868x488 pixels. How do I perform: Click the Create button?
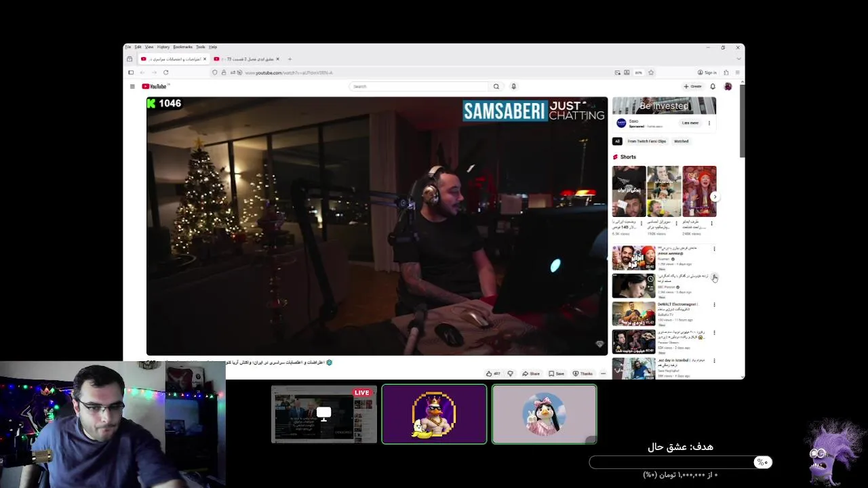point(693,86)
